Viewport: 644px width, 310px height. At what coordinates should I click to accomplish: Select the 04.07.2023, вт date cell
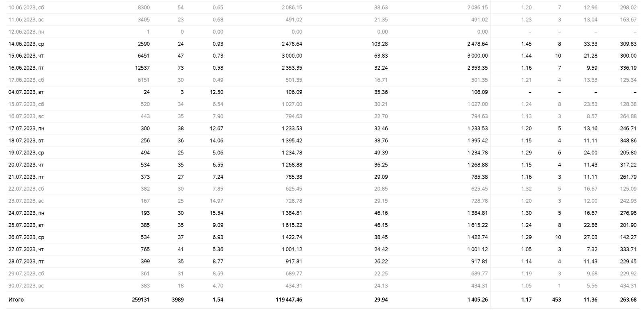[x=26, y=92]
